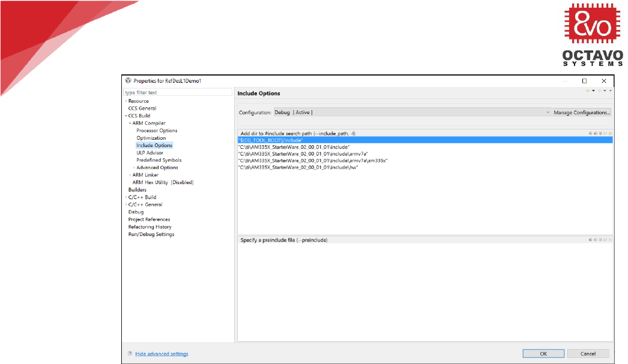This screenshot has width=628, height=364.
Task: Expand the Advanced Options tree node
Action: pos(134,167)
